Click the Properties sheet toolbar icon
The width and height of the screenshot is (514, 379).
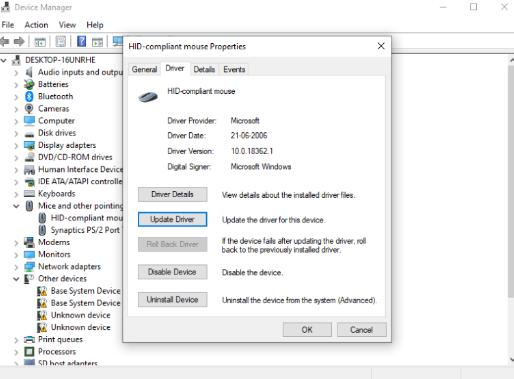[61, 41]
